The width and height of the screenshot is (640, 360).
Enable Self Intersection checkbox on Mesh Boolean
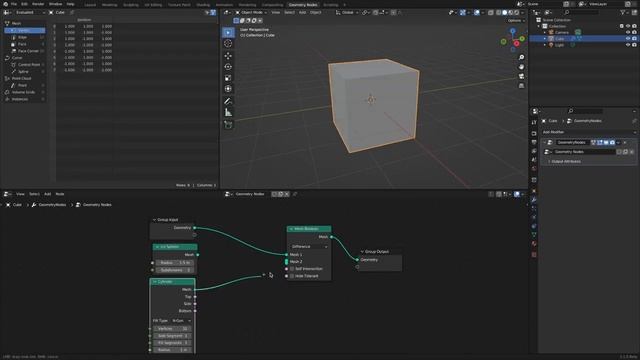[x=292, y=269]
